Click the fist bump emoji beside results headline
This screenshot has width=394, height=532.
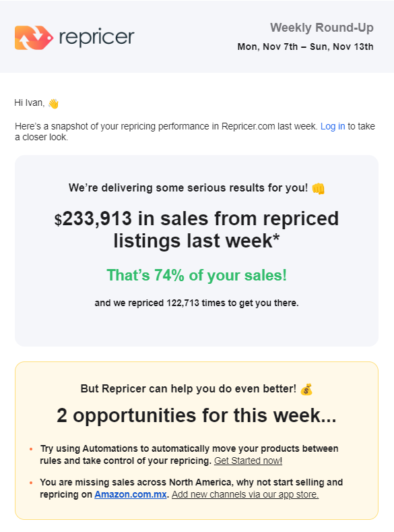(318, 188)
